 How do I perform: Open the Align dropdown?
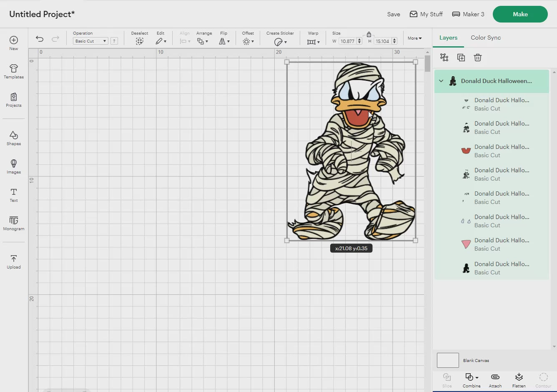point(185,41)
